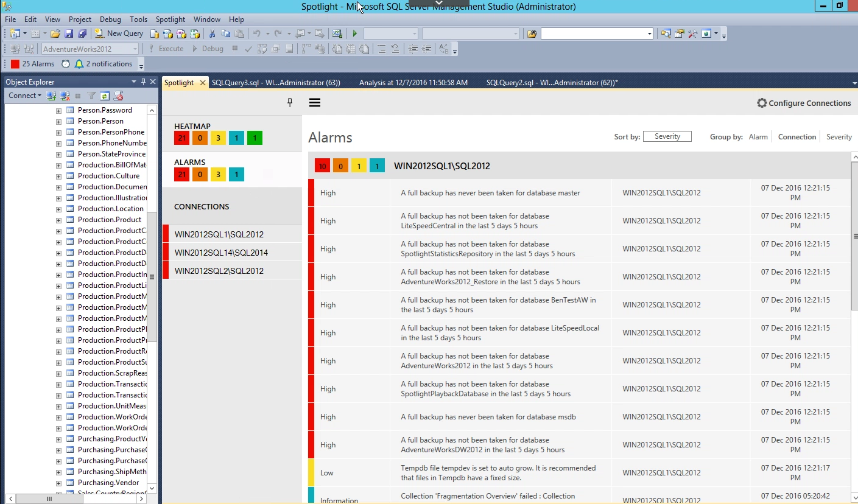Expand the Purchasing.Vendor table node
This screenshot has width=858, height=504.
coord(58,483)
